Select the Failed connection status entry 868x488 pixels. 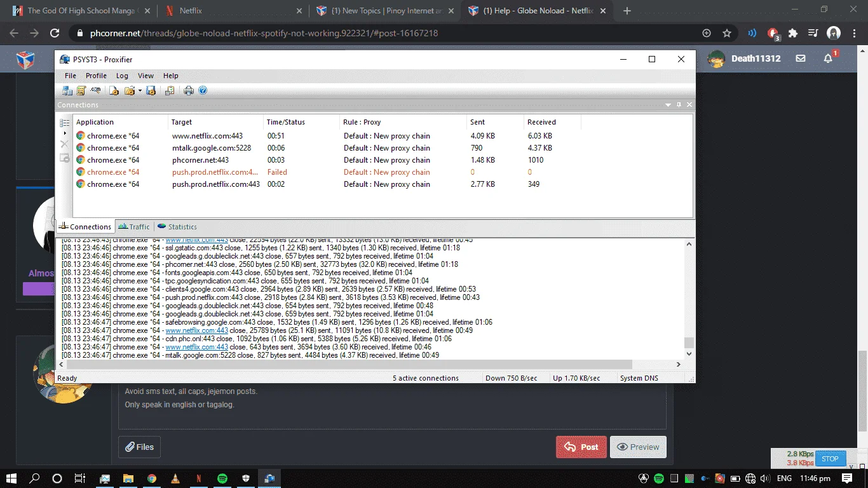(277, 172)
